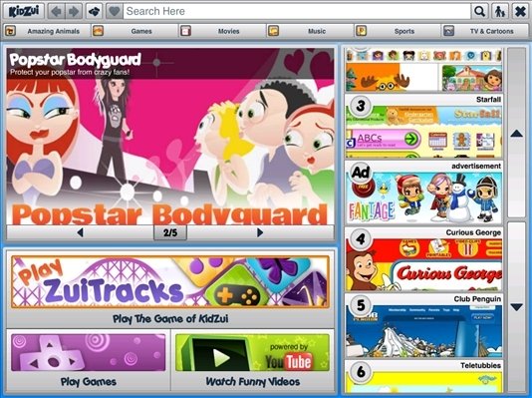The width and height of the screenshot is (532, 398).
Task: Show previous featured game slide
Action: [x=80, y=232]
